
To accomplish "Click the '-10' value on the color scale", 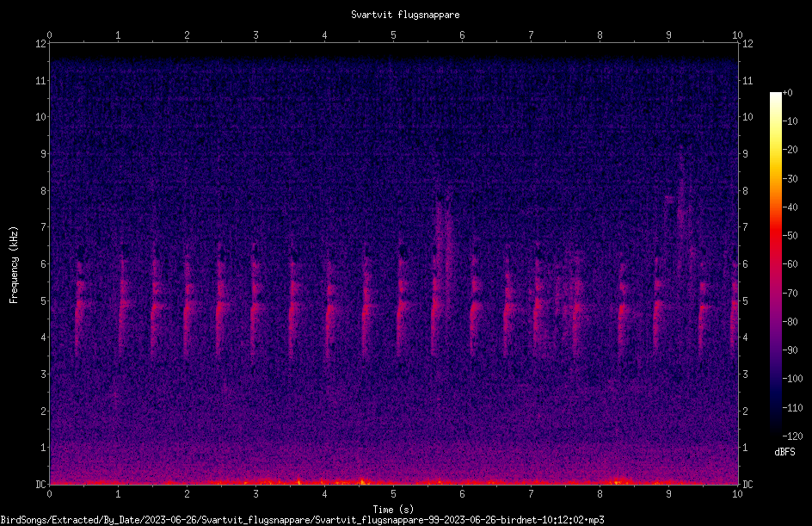I will point(790,121).
